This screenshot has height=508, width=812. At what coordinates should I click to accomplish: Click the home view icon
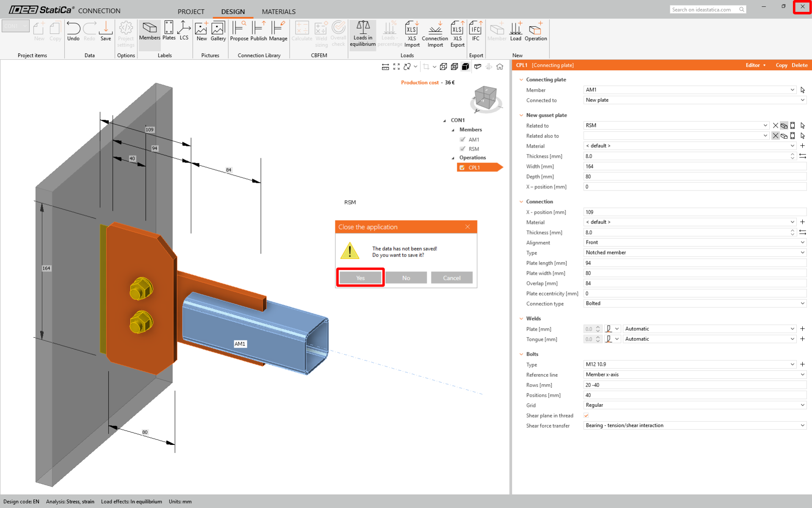tap(500, 66)
